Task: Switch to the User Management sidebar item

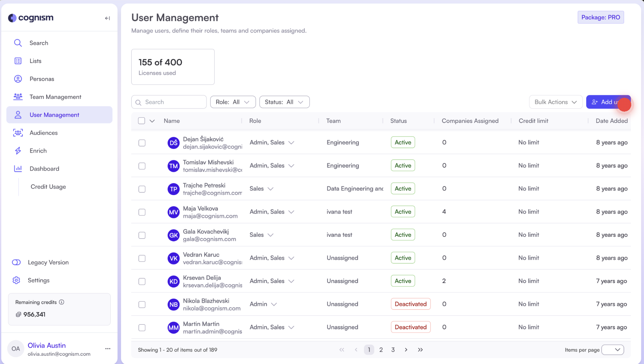Action: [x=54, y=115]
